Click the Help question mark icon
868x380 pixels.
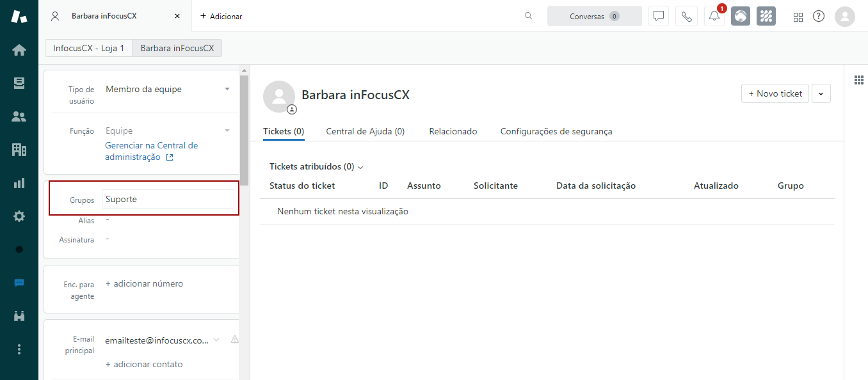[819, 16]
